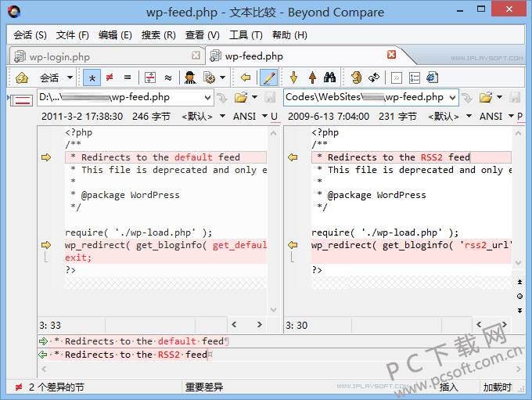532x400 pixels.
Task: Open the 文件 (F) menu
Action: click(x=73, y=35)
